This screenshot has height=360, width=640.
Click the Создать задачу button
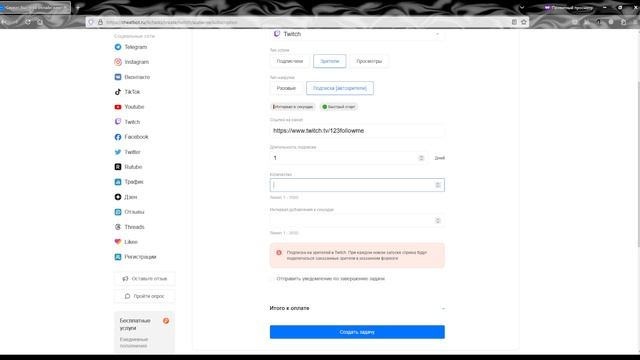click(x=357, y=332)
